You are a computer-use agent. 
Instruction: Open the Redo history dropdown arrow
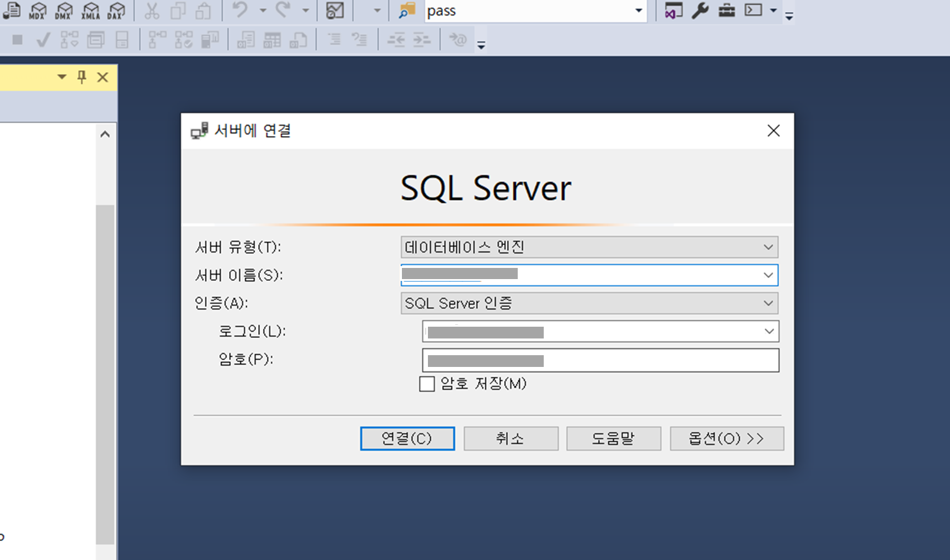tap(305, 11)
